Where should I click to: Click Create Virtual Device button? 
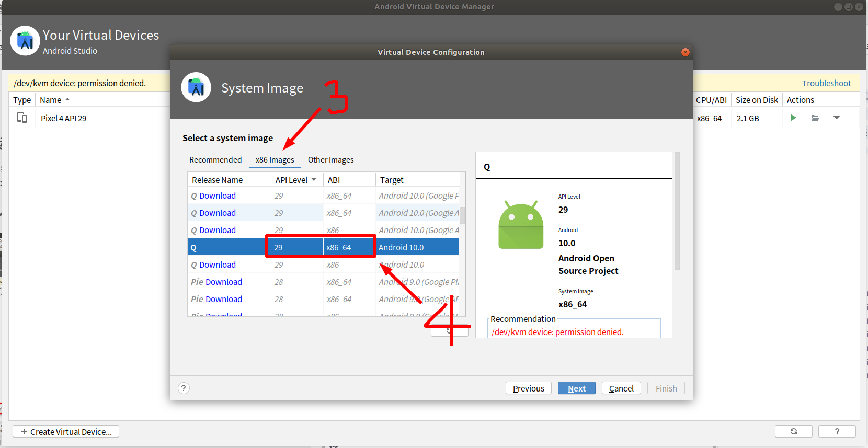pos(66,431)
